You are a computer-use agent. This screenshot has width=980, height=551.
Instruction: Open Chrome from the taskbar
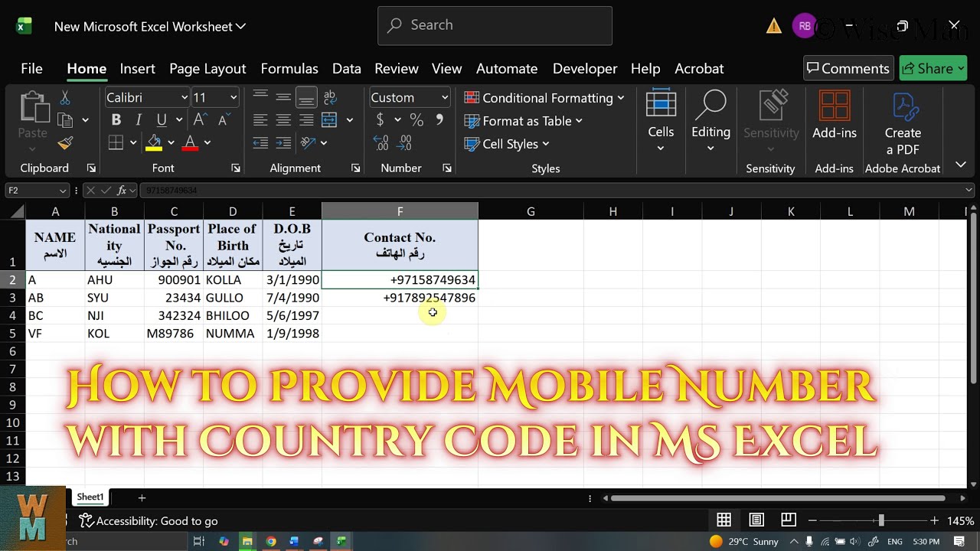click(270, 541)
